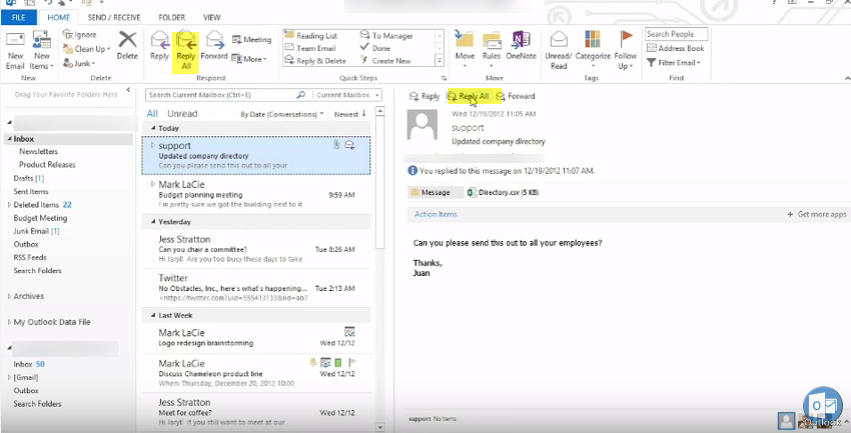Open the More respond options dropdown

[249, 59]
